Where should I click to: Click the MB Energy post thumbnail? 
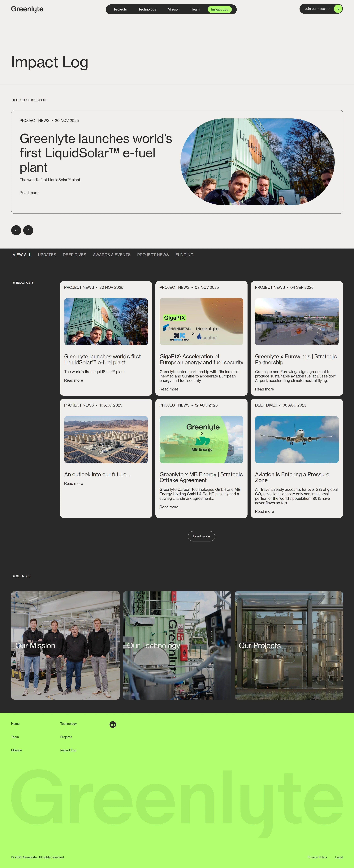coord(201,439)
